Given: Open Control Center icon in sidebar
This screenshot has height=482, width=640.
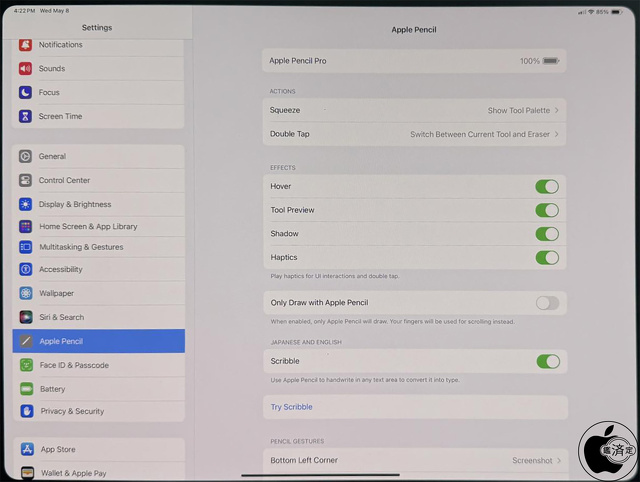Looking at the screenshot, I should click(x=26, y=181).
